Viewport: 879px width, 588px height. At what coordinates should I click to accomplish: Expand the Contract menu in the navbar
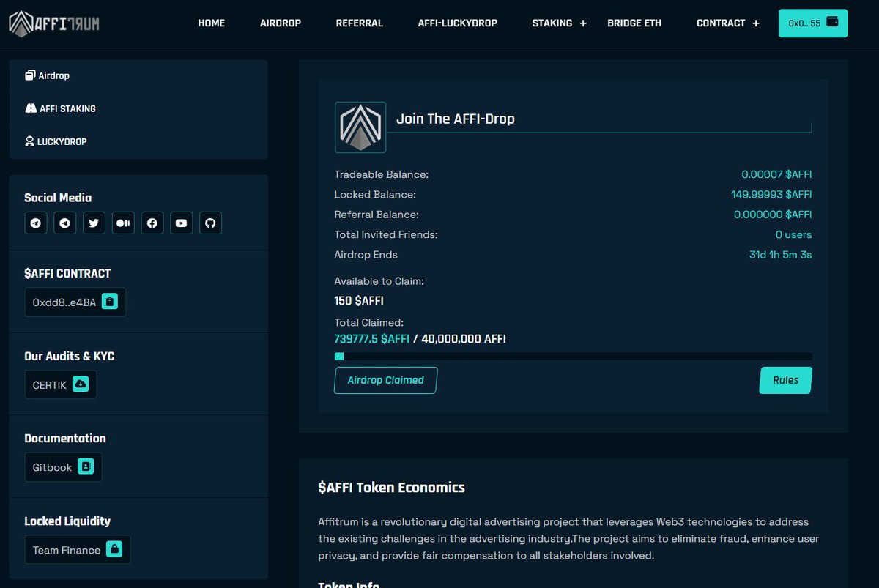(x=728, y=23)
